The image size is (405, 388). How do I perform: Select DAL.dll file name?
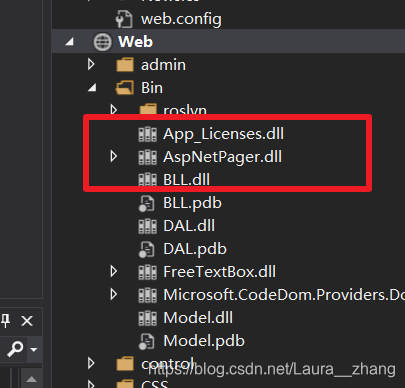click(189, 226)
